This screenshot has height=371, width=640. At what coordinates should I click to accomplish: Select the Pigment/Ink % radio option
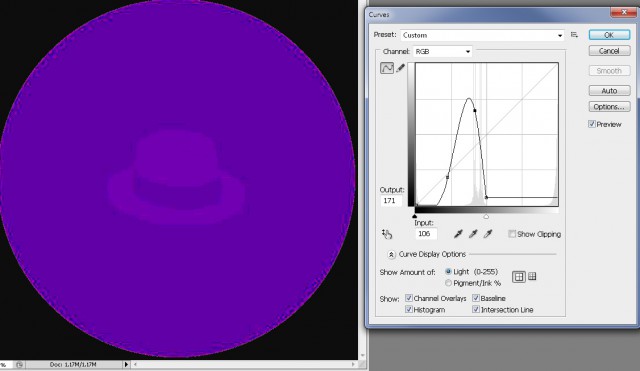448,283
